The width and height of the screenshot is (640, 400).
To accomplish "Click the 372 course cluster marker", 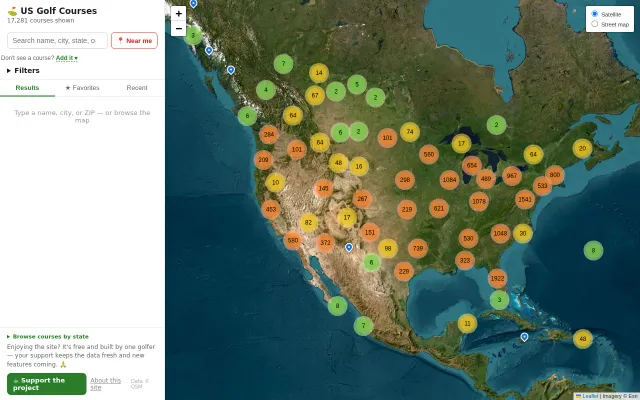I will pyautogui.click(x=325, y=242).
